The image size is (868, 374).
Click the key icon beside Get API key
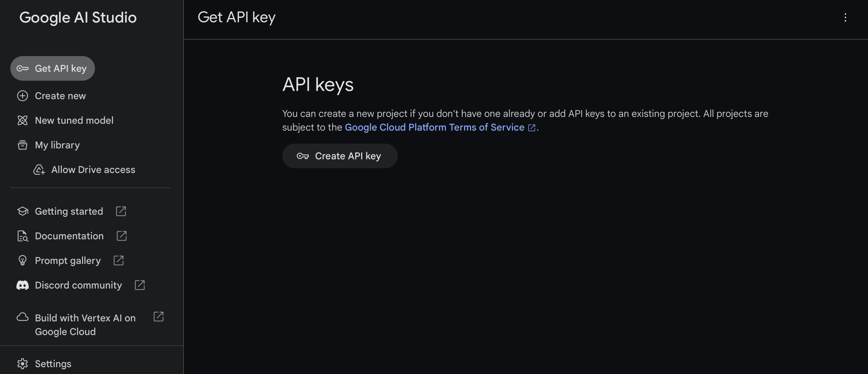23,68
